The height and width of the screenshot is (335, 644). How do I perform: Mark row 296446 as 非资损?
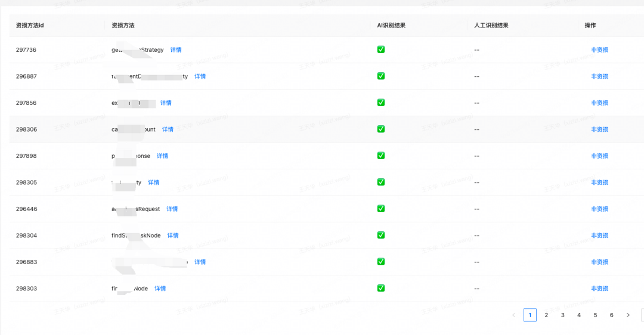click(600, 209)
